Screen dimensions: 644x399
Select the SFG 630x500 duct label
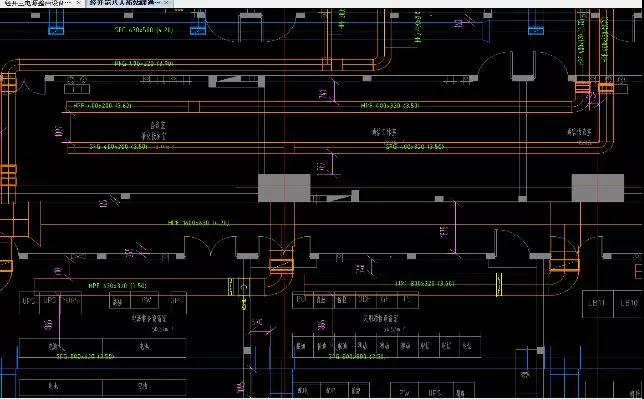(x=143, y=30)
